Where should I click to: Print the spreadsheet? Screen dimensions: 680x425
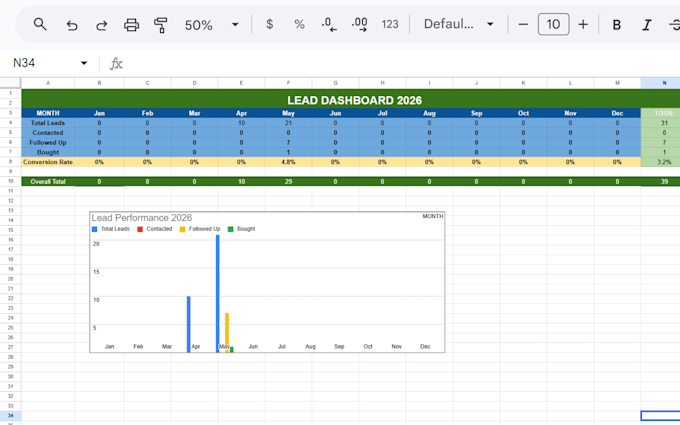131,25
